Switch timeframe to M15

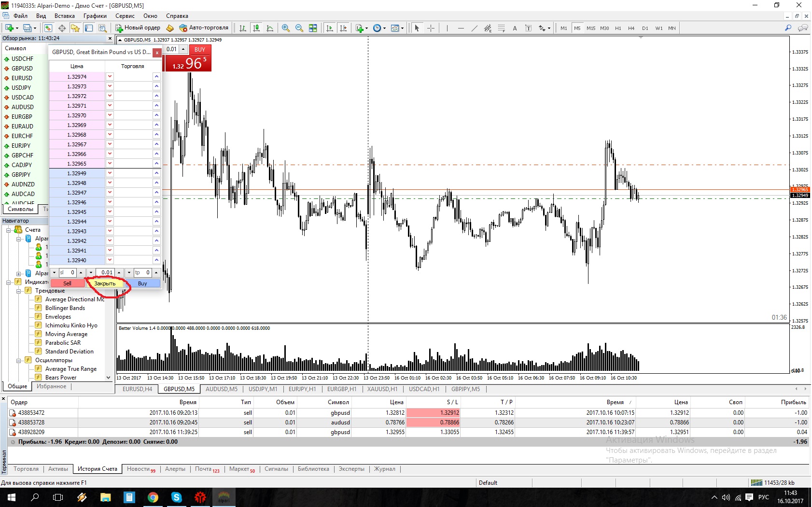(x=591, y=28)
